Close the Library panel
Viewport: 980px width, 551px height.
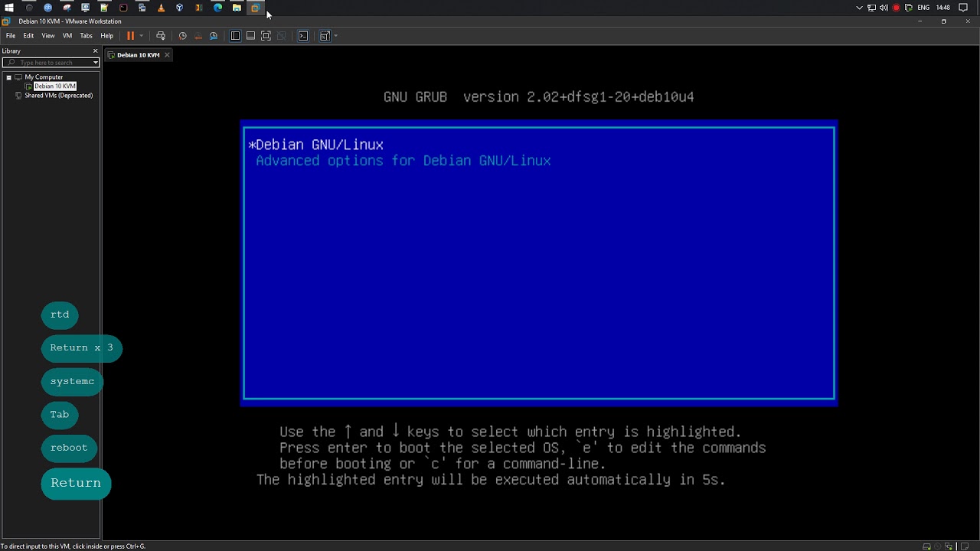click(95, 51)
